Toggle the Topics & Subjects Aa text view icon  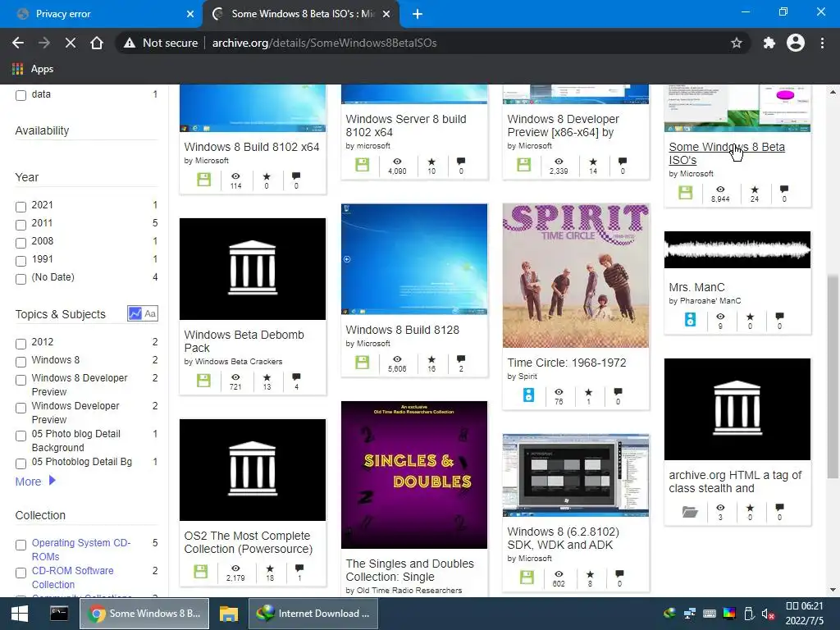(x=150, y=313)
